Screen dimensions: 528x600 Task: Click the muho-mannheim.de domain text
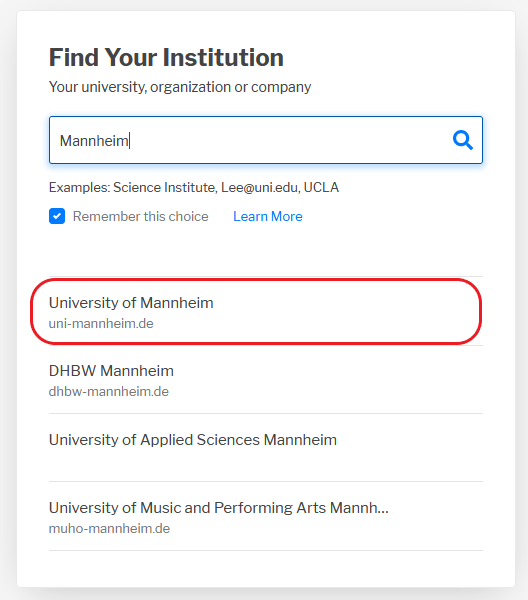109,528
